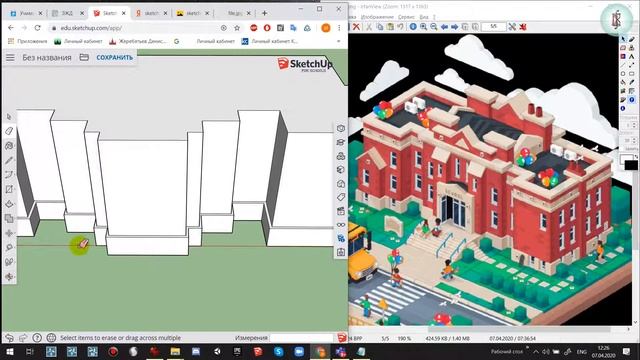The image size is (640, 360).
Task: Switch to the active SketchUp browser tab
Action: 109,13
